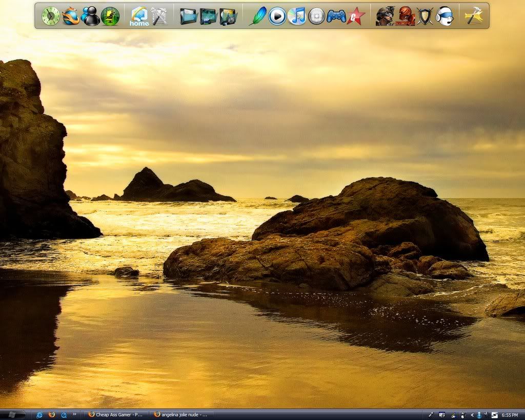Open the crossed hammer and wrench icon
Screen dimensions: 525x420
coord(159,16)
